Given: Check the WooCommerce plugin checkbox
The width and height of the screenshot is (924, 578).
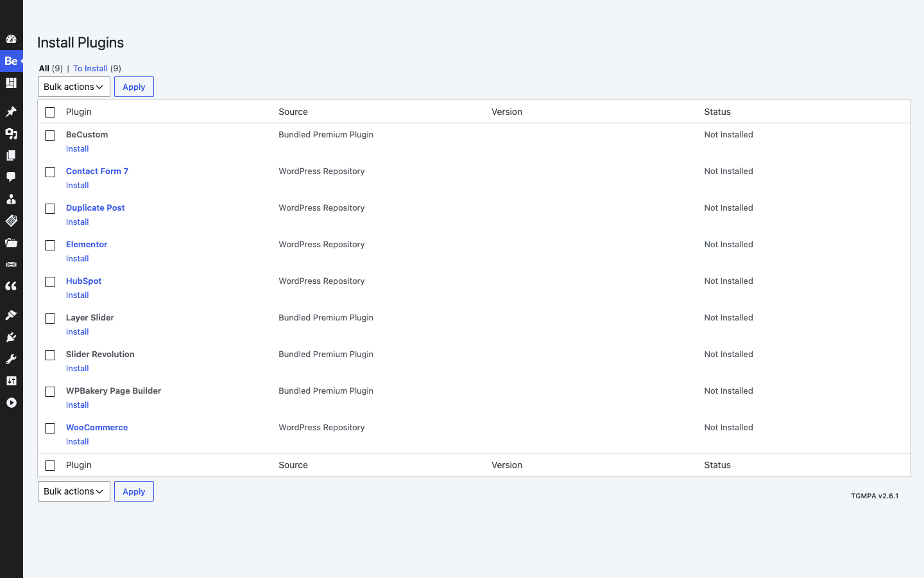Looking at the screenshot, I should tap(50, 428).
